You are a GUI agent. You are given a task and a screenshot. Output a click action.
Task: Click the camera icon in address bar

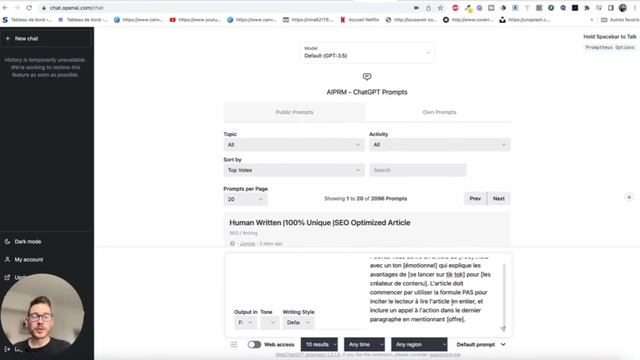(x=416, y=8)
